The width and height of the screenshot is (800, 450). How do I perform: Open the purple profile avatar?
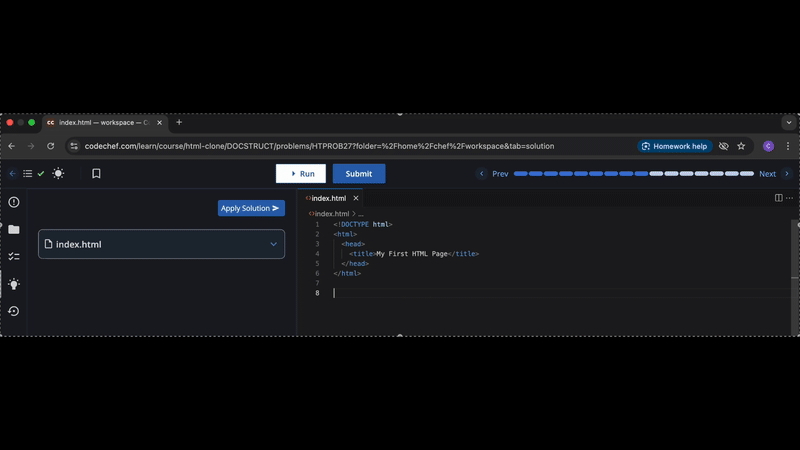tap(768, 146)
